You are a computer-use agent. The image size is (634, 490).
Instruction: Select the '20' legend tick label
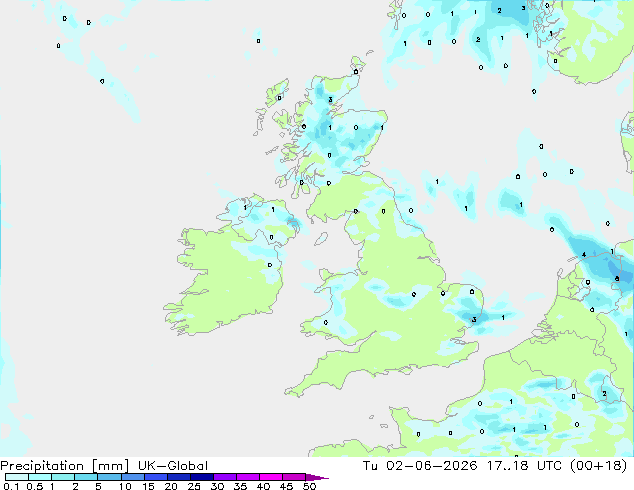[x=171, y=486]
